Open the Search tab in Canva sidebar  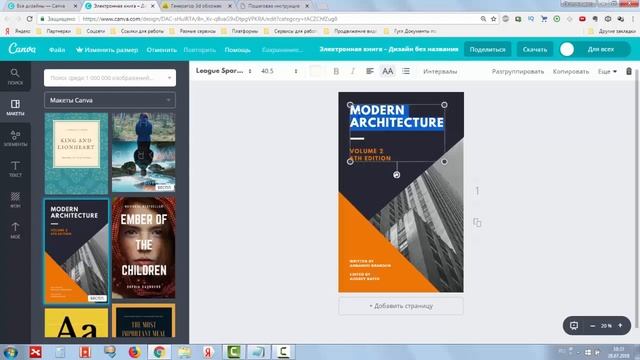(x=15, y=76)
